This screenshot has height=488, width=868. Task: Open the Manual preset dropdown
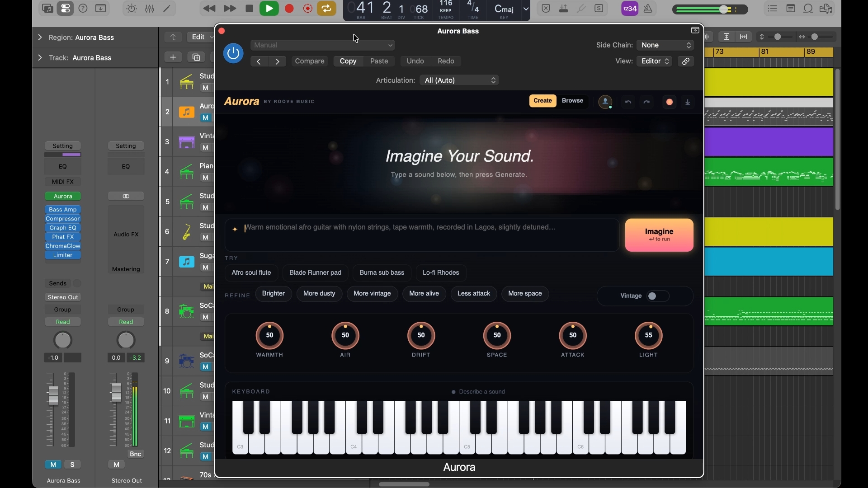(323, 45)
